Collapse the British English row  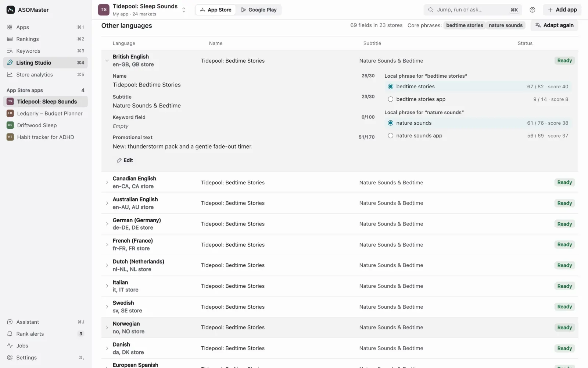tap(107, 61)
